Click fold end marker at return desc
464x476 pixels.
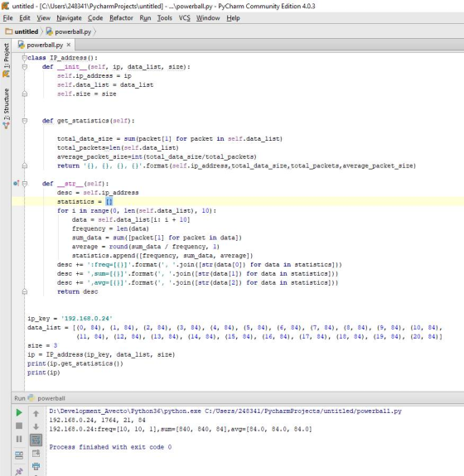25,291
